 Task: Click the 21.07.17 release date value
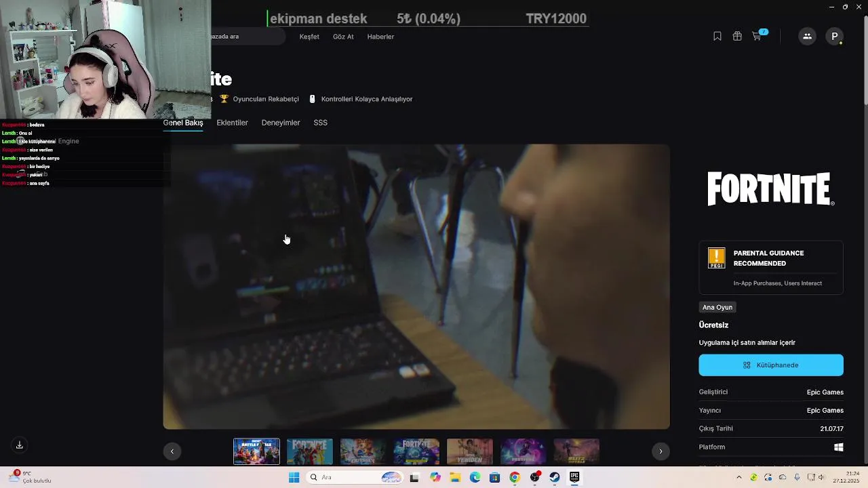point(831,429)
